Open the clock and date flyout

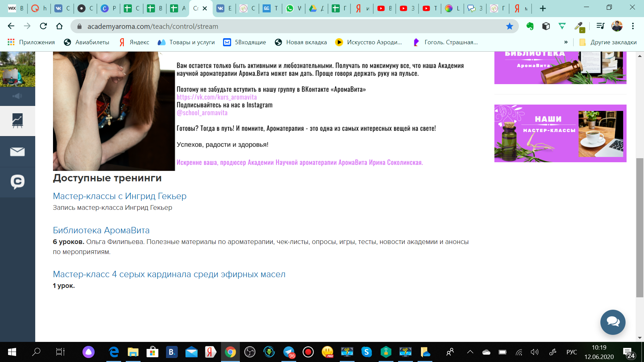599,352
